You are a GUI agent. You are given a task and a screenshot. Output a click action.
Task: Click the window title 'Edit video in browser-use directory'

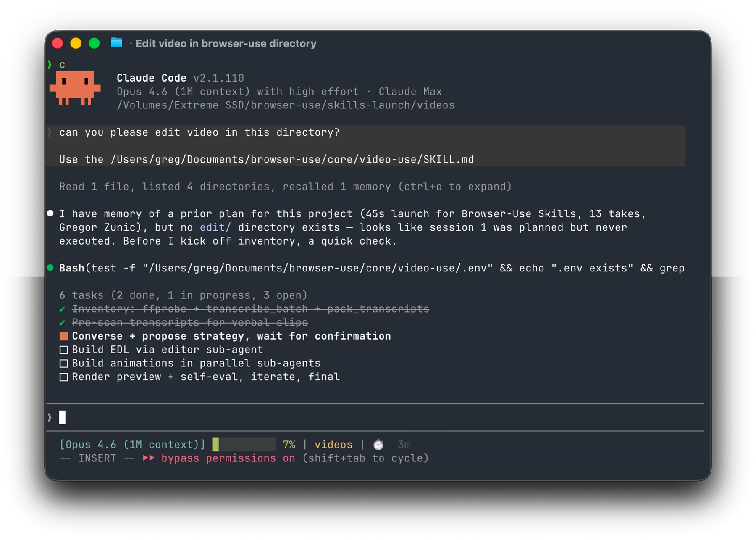point(226,43)
